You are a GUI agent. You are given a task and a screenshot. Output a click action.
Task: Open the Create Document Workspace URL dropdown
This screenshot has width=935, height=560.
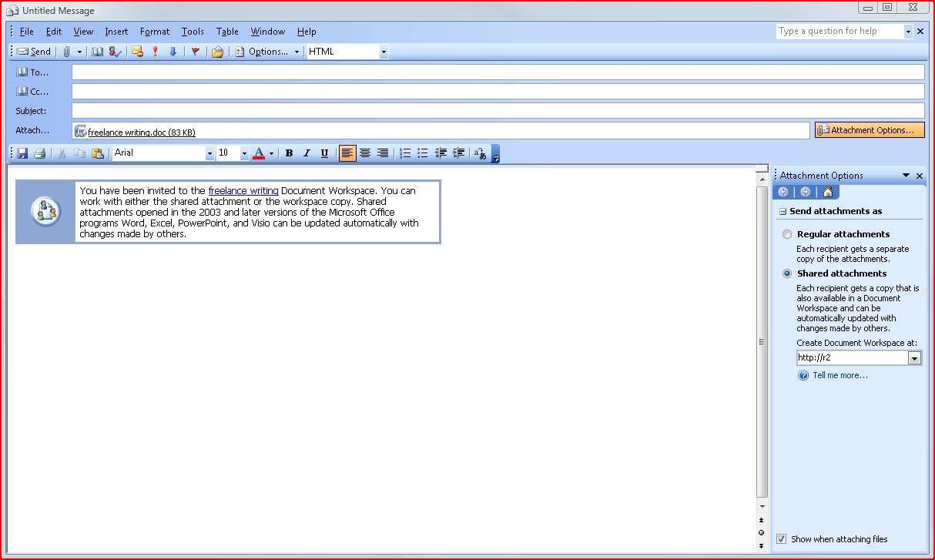click(914, 358)
